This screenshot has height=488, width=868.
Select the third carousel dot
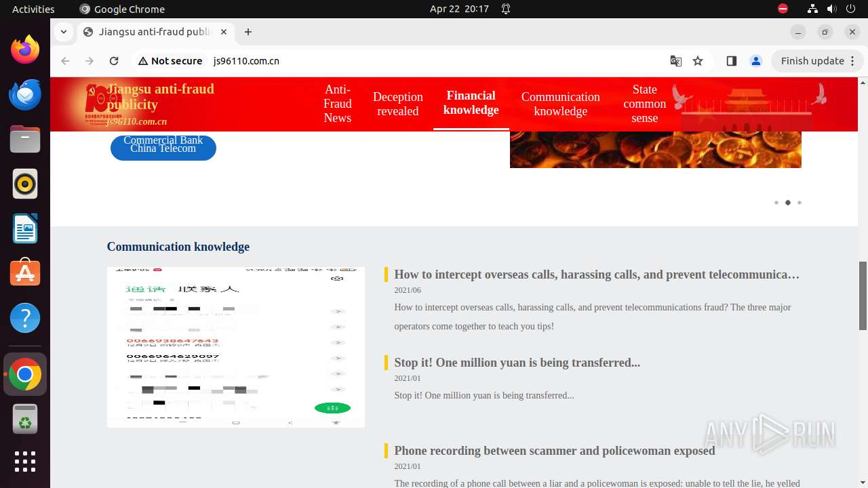point(800,203)
